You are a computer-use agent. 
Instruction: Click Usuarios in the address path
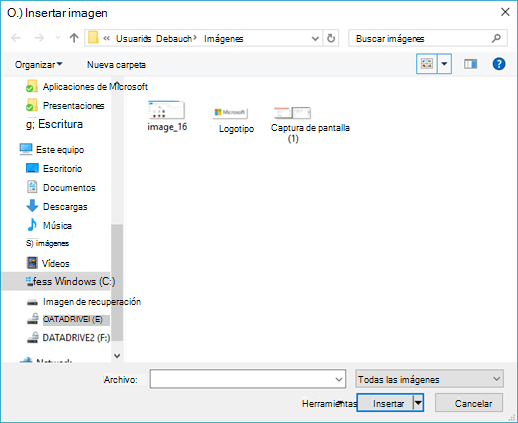click(x=133, y=39)
